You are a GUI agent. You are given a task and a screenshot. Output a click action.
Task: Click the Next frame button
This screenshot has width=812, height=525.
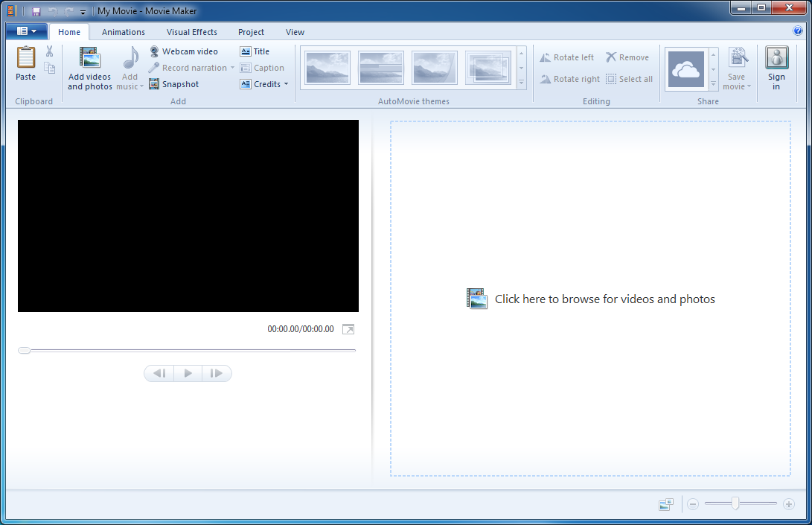point(217,373)
